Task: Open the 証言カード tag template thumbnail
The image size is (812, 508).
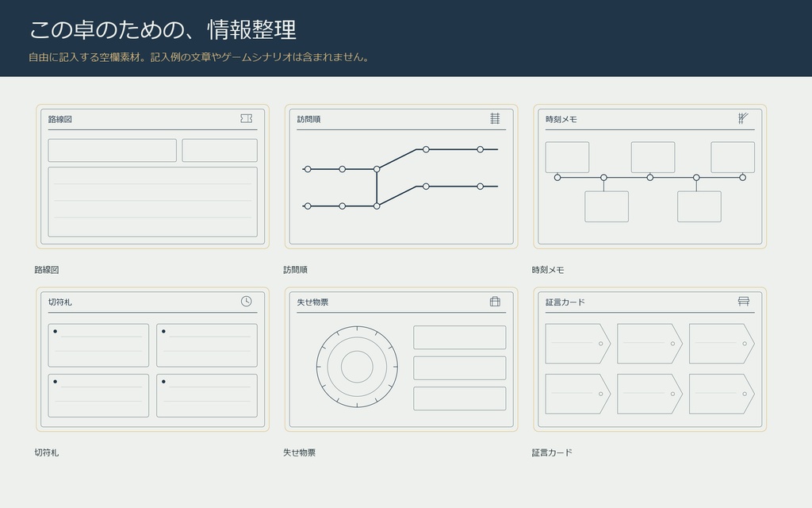Action: tap(650, 360)
